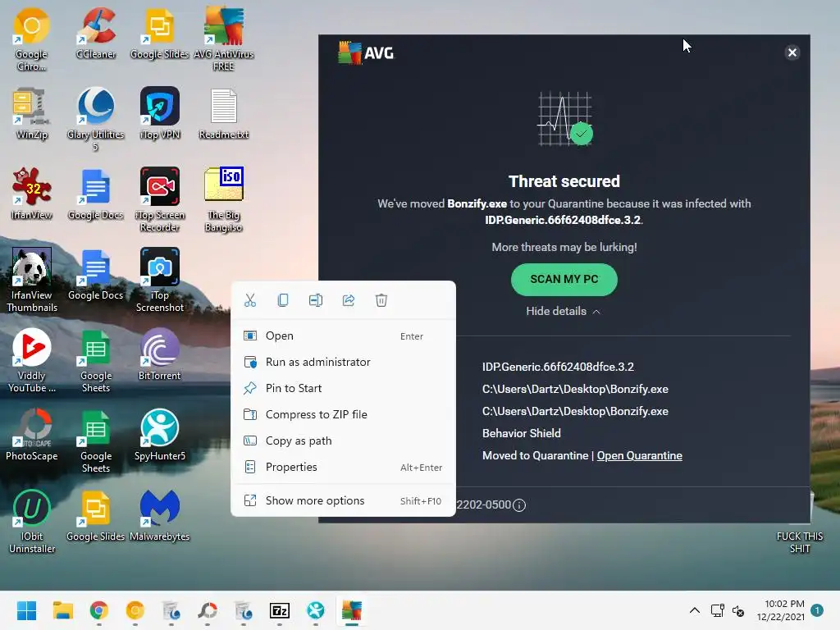Select iTop Screen Recorder desktop icon
840x630 pixels.
click(x=160, y=200)
